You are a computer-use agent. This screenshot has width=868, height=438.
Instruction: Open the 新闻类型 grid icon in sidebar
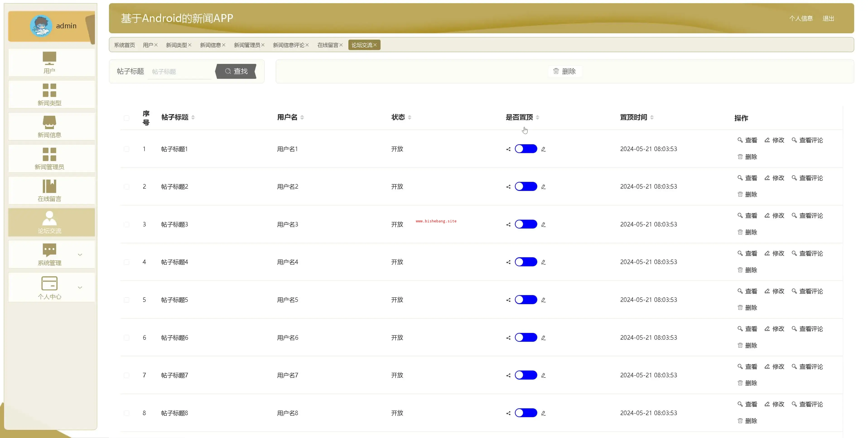pyautogui.click(x=49, y=90)
